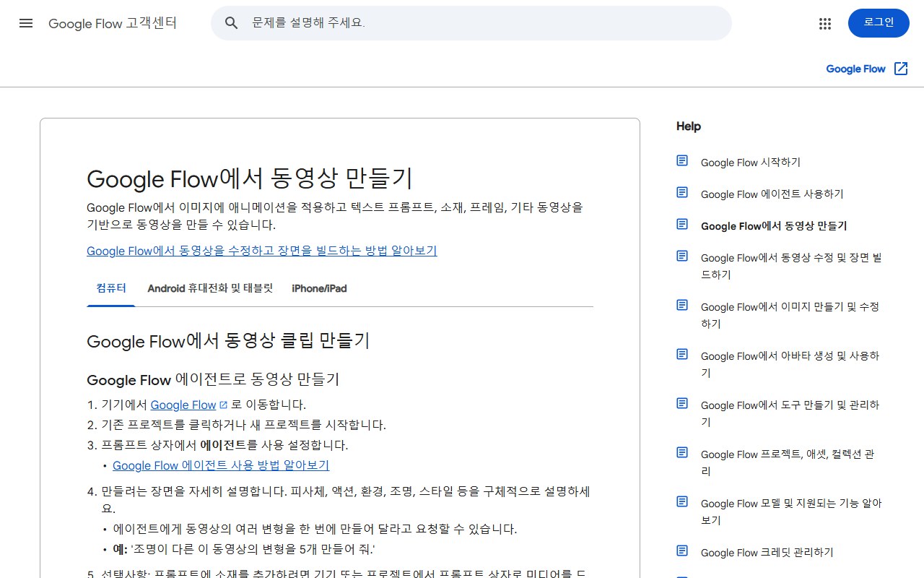Open sidebar article 모델 및 지원되는 기능 알아보기
924x578 pixels.
tap(791, 512)
